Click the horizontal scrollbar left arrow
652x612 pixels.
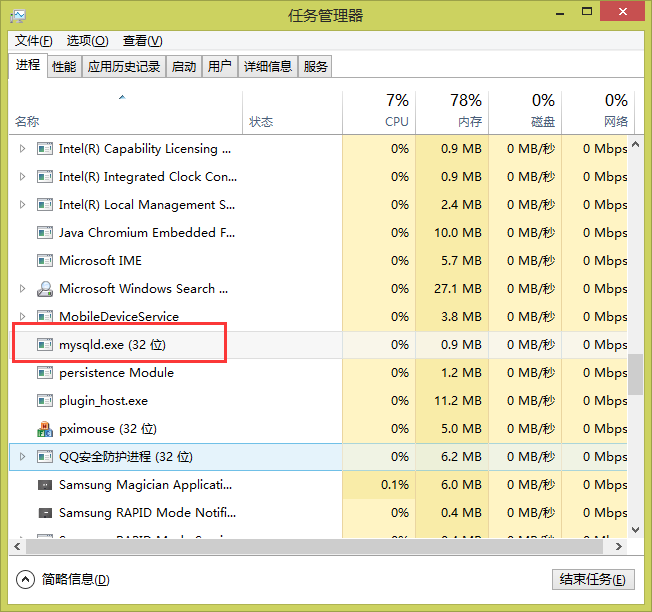click(x=17, y=546)
